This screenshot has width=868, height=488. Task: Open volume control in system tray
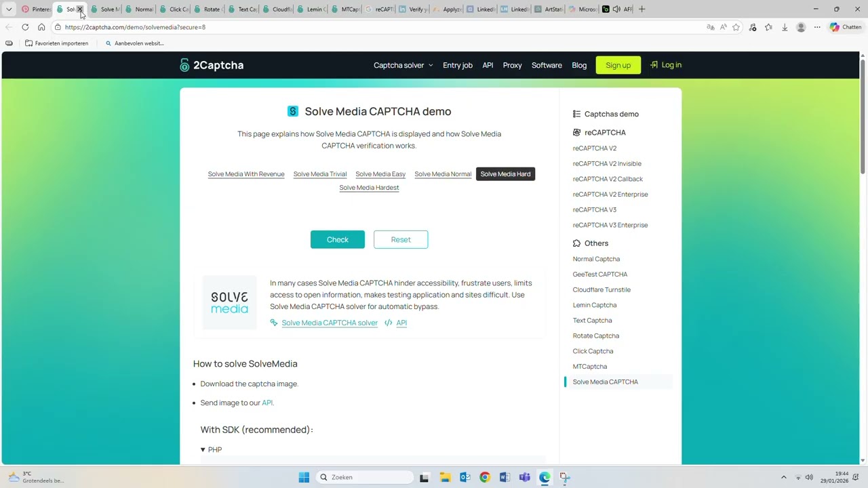809,477
